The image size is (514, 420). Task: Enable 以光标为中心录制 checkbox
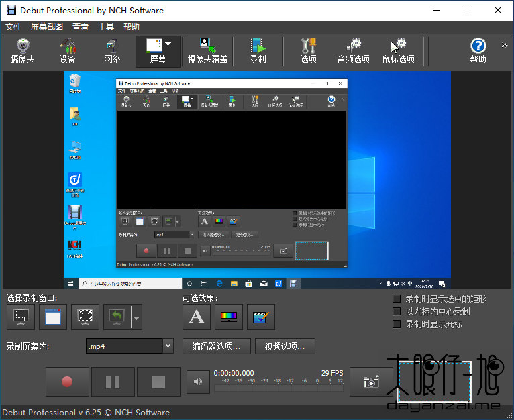pyautogui.click(x=397, y=311)
